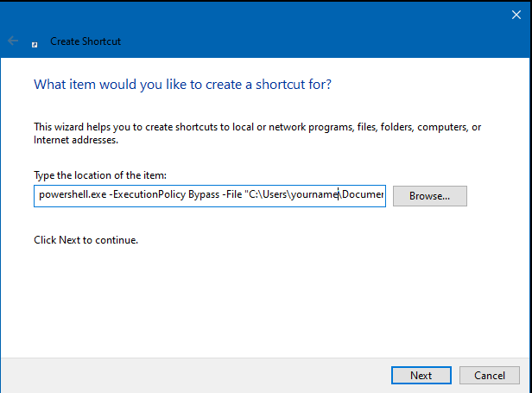Click the '-File' parameter in the location field
The image size is (532, 393).
[231, 194]
